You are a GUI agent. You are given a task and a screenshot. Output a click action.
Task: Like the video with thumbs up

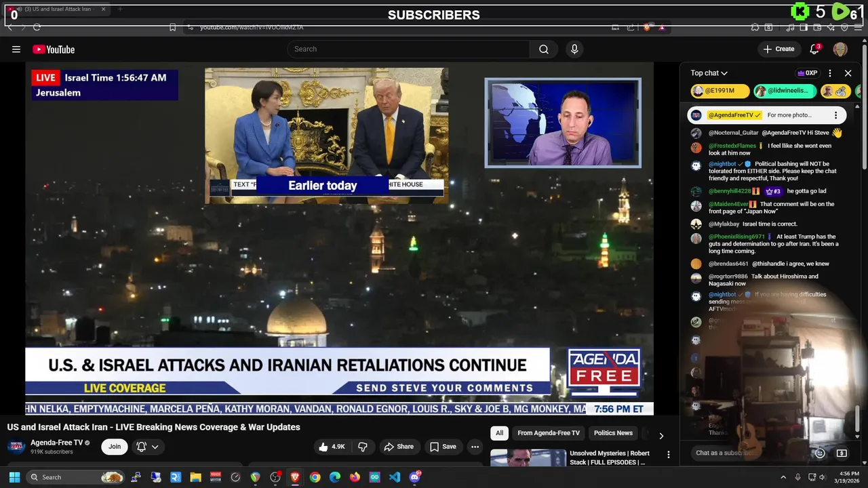[333, 447]
